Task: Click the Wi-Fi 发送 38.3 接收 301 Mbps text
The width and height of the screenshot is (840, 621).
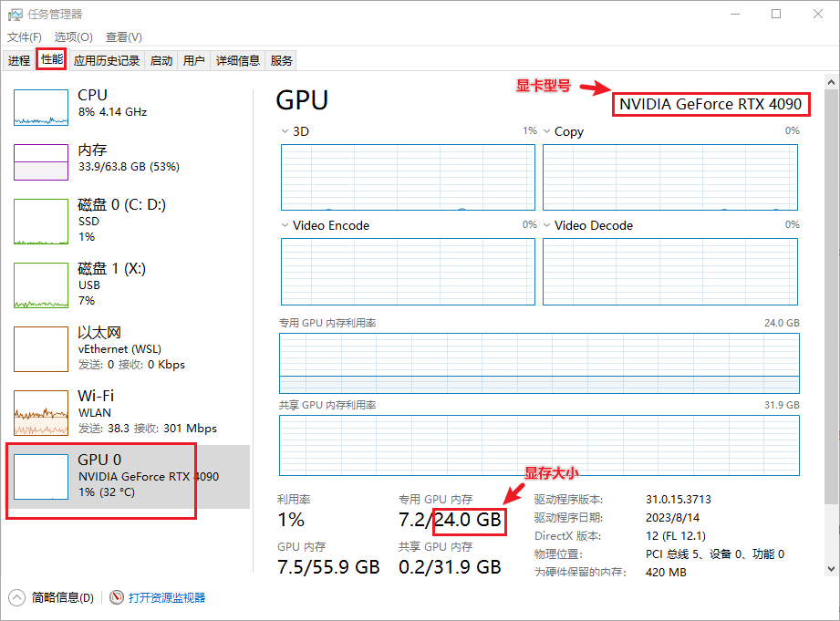Action: 148,429
